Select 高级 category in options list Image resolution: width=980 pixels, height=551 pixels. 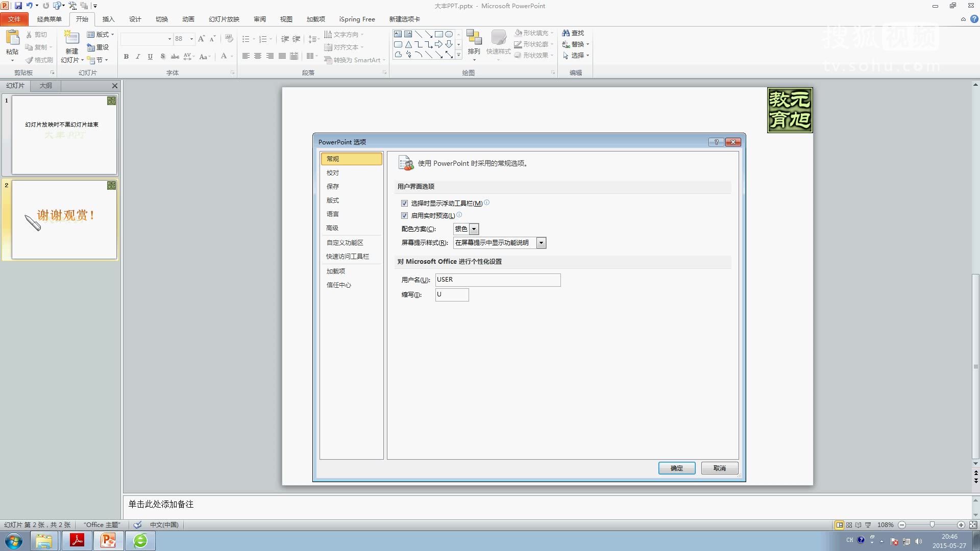point(332,228)
